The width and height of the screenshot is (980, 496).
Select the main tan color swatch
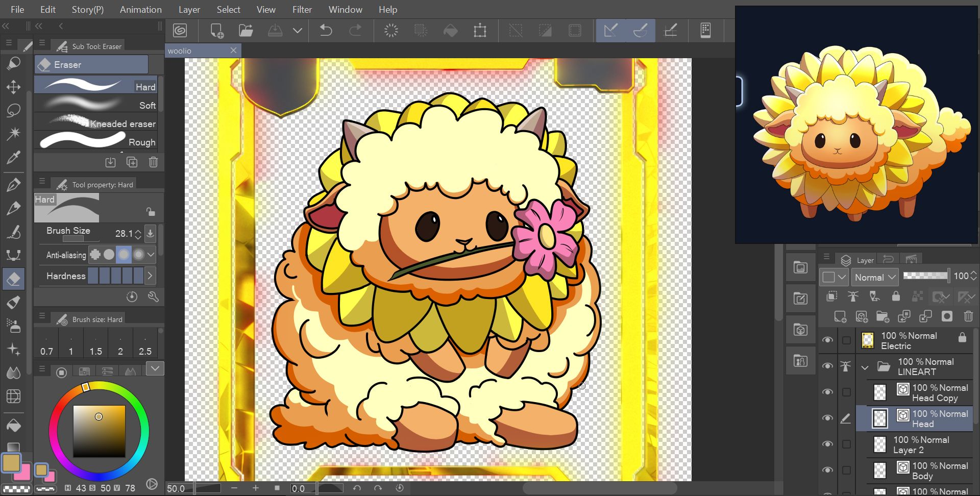(11, 463)
